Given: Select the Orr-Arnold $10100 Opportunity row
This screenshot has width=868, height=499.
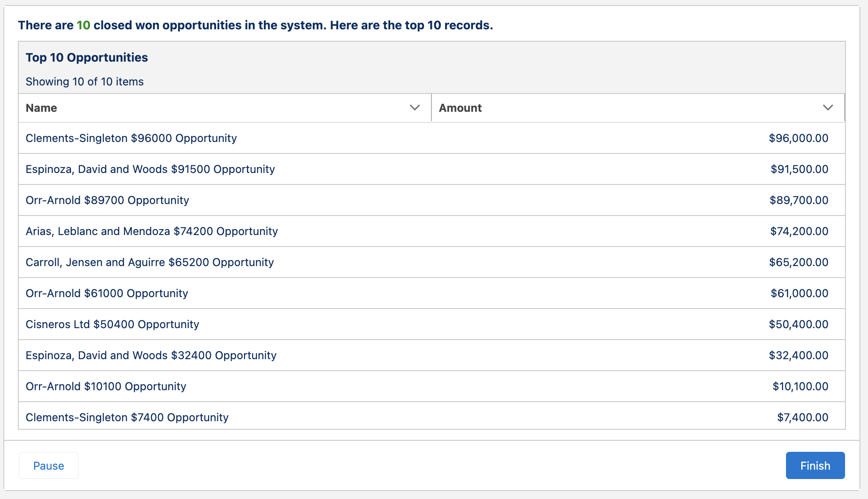Looking at the screenshot, I should click(x=105, y=386).
